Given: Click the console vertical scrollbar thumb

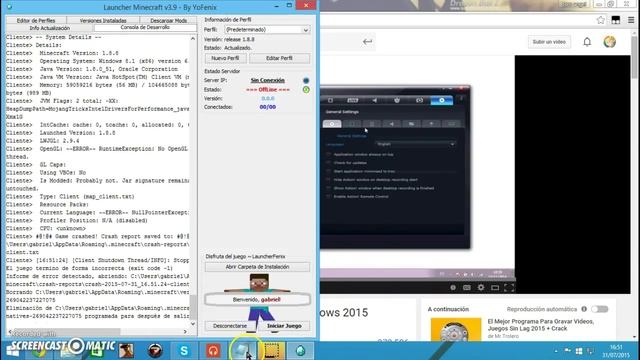Looking at the screenshot, I should pos(193,307).
